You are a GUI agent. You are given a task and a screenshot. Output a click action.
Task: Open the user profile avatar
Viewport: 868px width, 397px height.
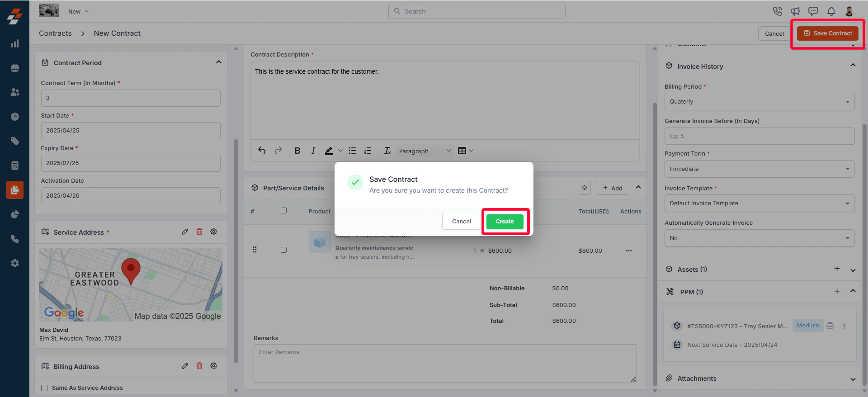coord(849,11)
